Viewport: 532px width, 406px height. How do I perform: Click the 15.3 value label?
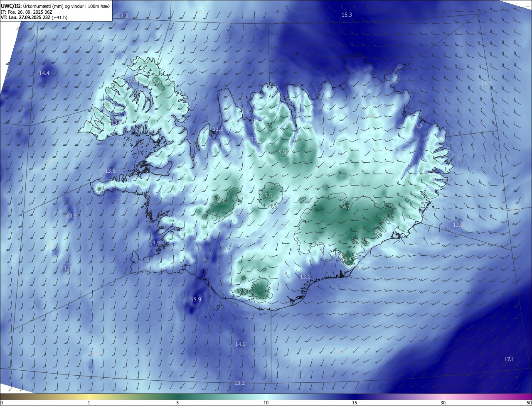tap(347, 15)
